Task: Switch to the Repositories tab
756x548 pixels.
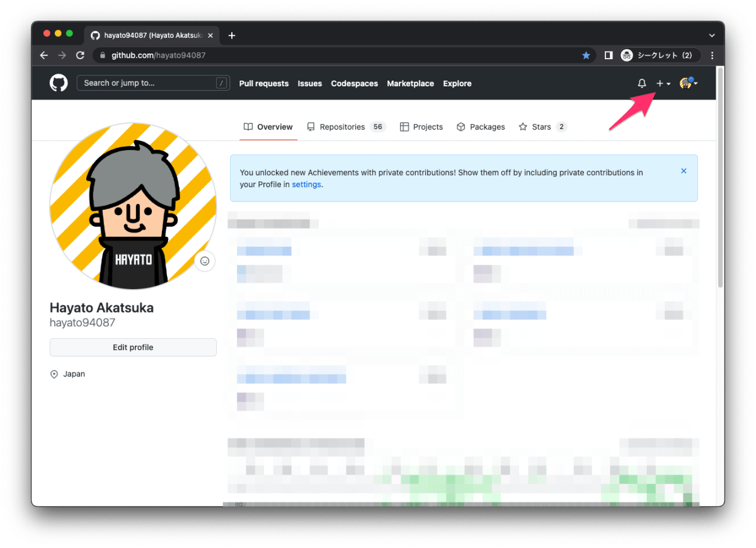Action: coord(342,127)
